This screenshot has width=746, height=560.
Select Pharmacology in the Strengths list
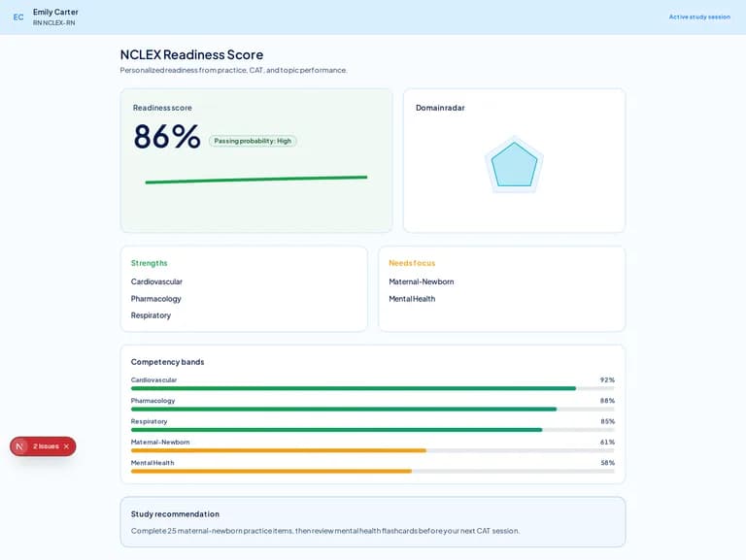[156, 299]
